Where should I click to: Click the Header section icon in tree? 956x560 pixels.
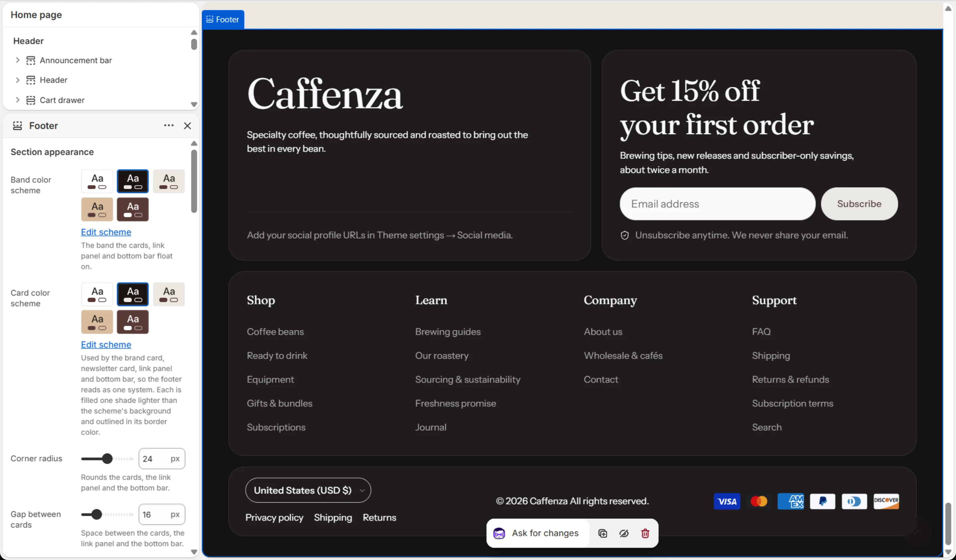(x=31, y=80)
